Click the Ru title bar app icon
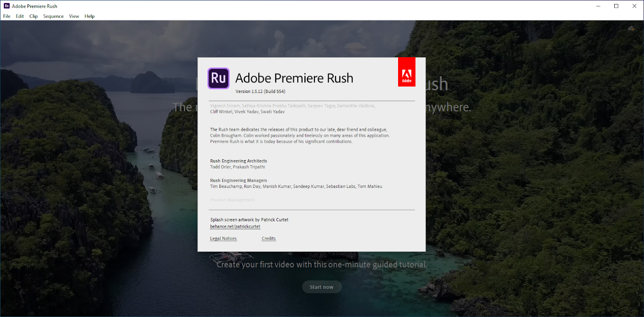644x317 pixels. coord(6,6)
